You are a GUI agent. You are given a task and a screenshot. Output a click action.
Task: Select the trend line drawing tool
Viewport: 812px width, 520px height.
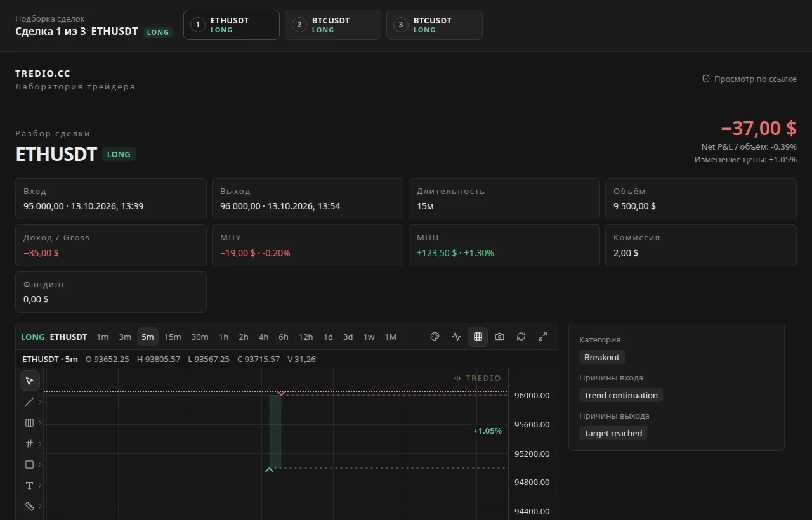pos(29,401)
